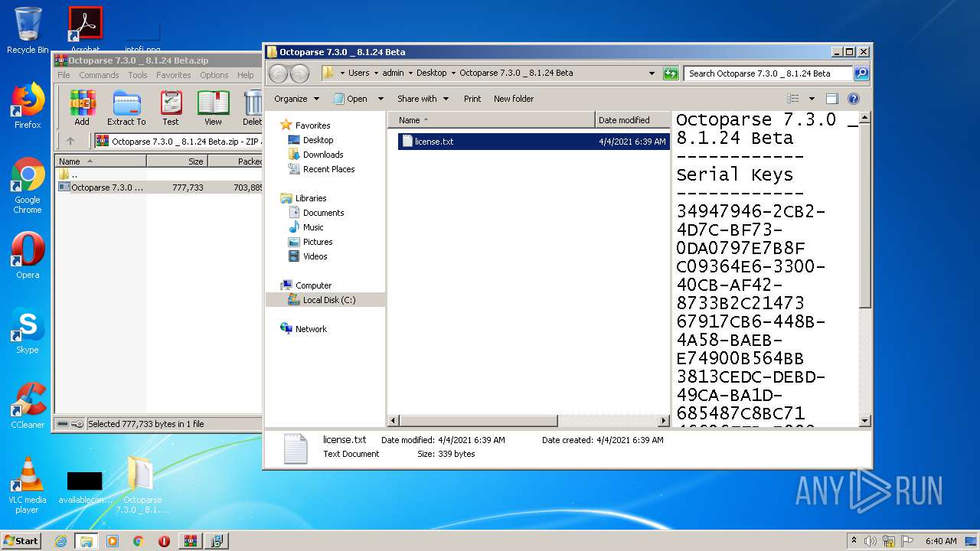Click the Add icon in WinRAR toolbar
Screen dimensions: 980x551
click(x=82, y=108)
